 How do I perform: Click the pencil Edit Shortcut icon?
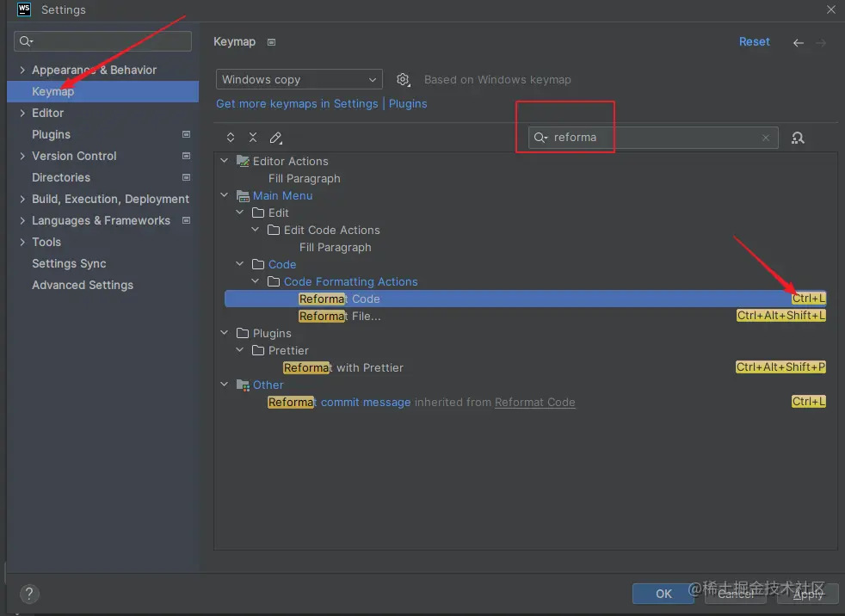tap(276, 138)
